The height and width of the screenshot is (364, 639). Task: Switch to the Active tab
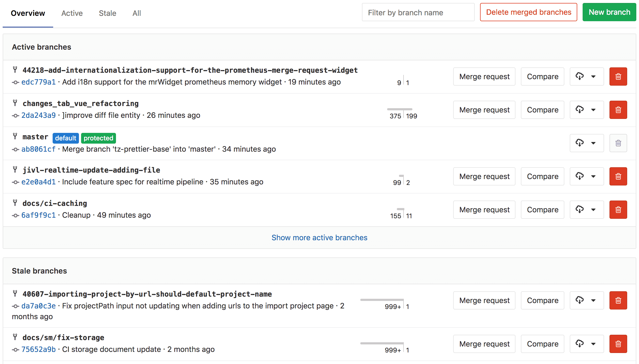click(72, 13)
